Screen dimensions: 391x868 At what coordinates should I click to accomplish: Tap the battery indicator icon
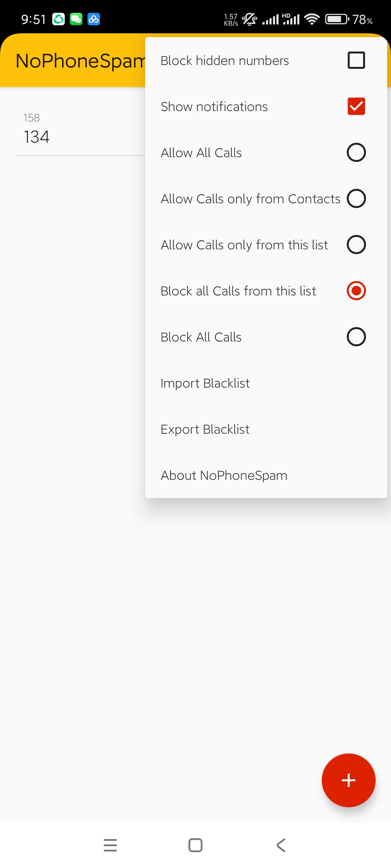337,19
